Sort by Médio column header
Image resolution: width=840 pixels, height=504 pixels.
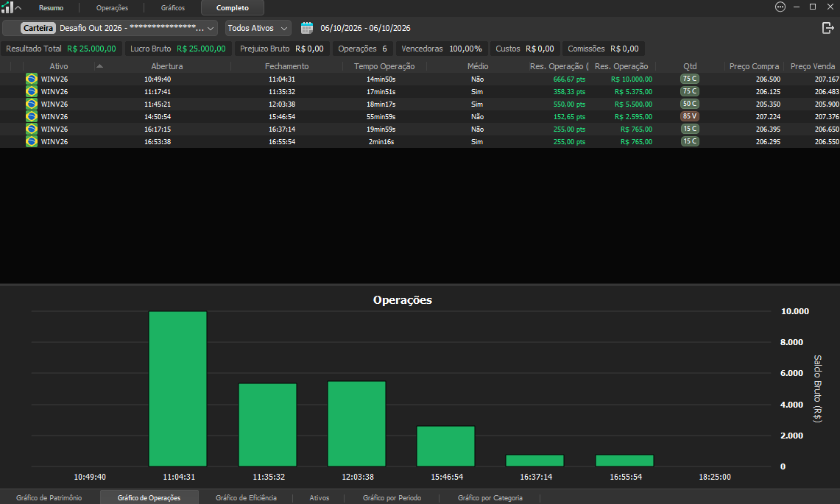pos(477,66)
